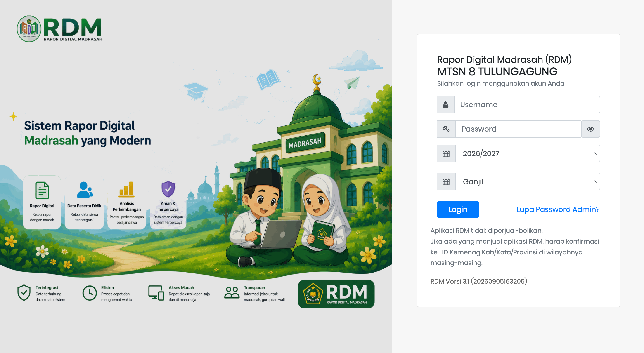Open the Ganjil semester dropdown
This screenshot has height=353, width=644.
tap(528, 181)
